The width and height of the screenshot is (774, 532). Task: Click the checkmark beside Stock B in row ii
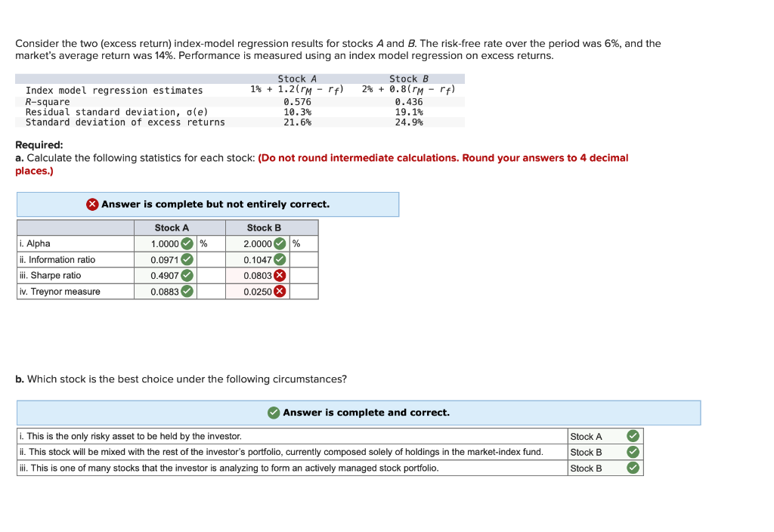(x=632, y=452)
